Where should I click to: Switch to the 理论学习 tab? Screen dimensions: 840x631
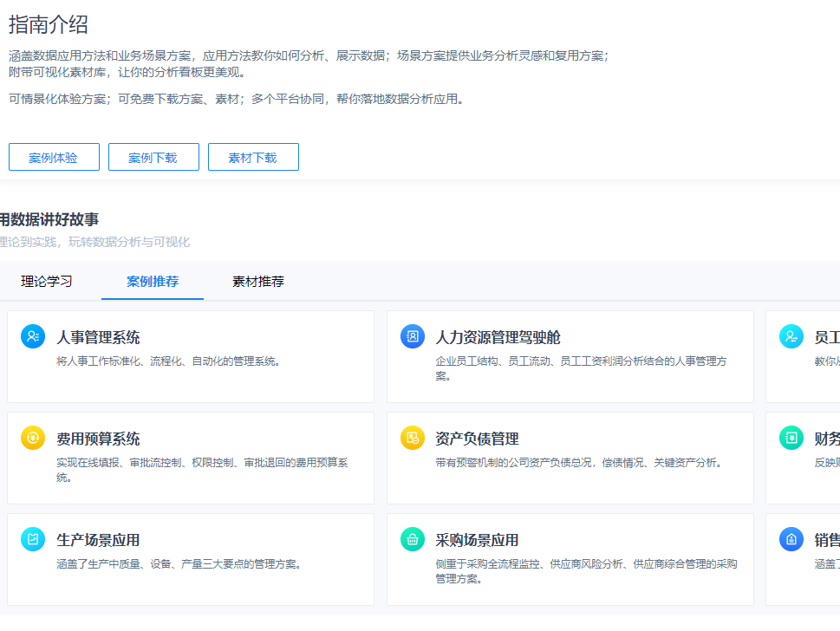pyautogui.click(x=47, y=282)
